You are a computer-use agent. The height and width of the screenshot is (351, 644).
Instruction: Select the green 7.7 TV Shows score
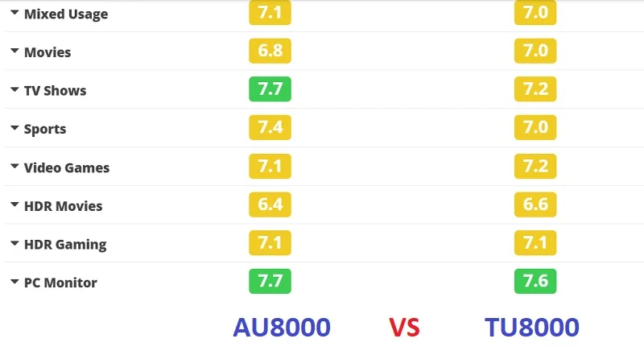(x=270, y=89)
